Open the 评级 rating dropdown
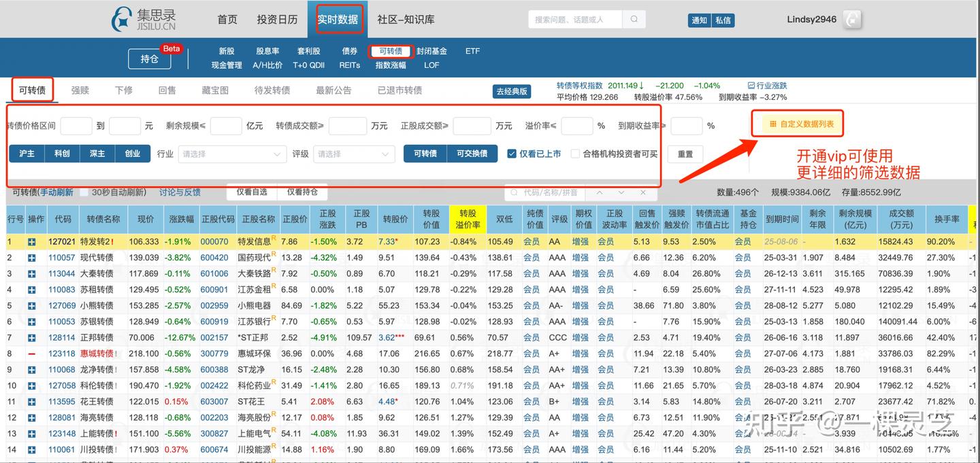The height and width of the screenshot is (463, 980). point(354,154)
